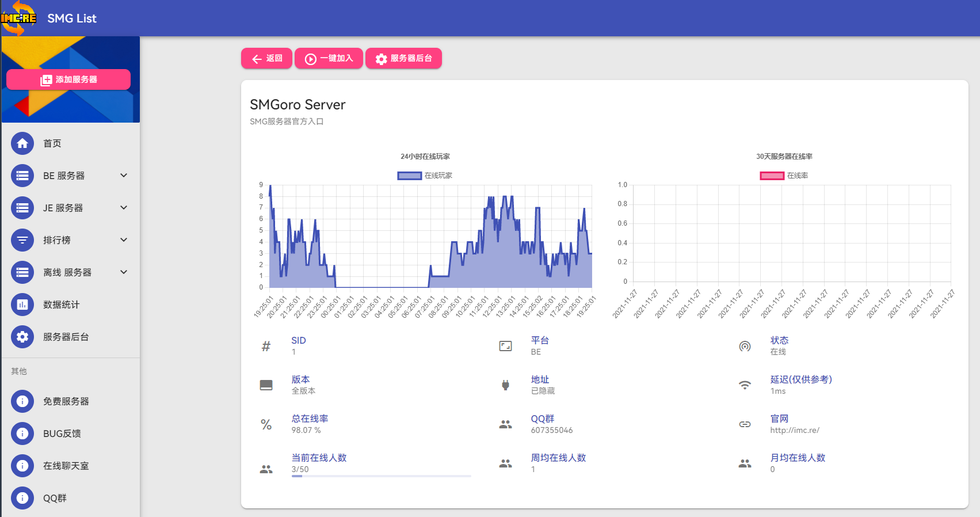The height and width of the screenshot is (517, 980).
Task: Click the BE 服务器 server list icon
Action: [x=22, y=176]
